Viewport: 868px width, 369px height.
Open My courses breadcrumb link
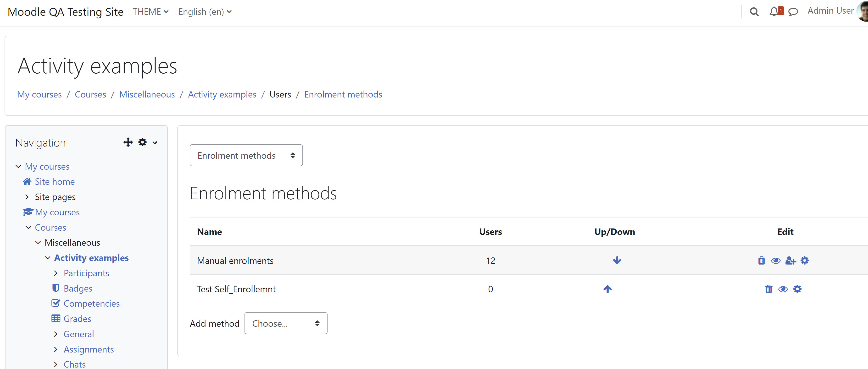pos(39,94)
